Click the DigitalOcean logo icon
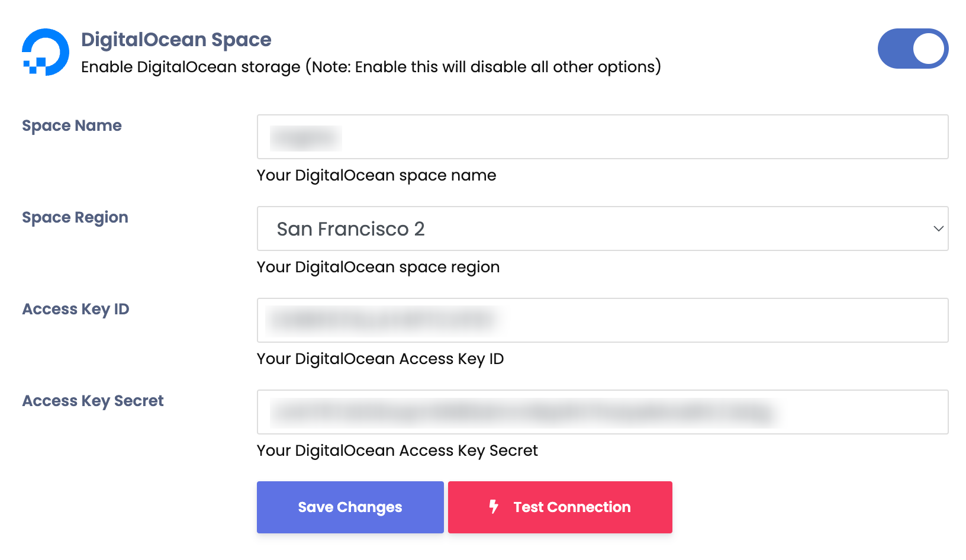This screenshot has height=560, width=966. (46, 52)
